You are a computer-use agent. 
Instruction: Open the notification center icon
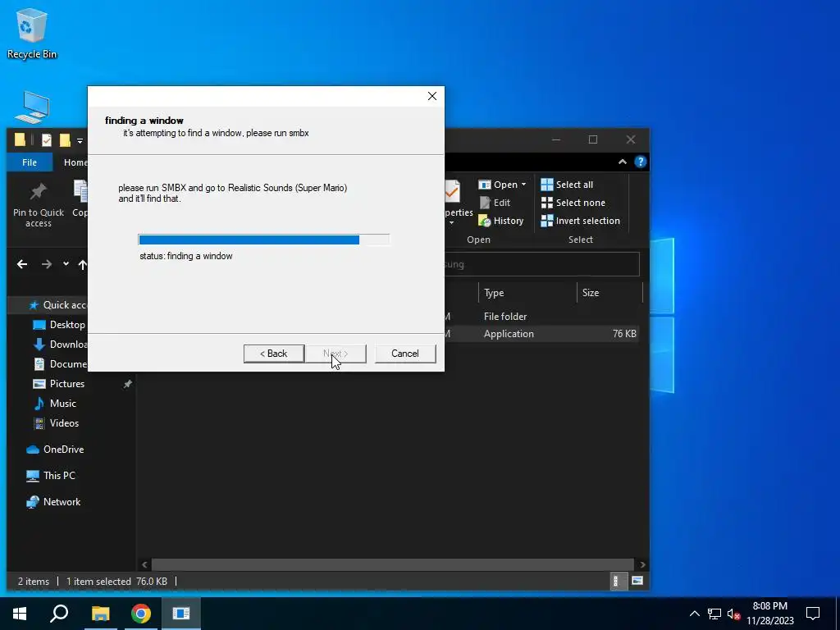click(x=813, y=614)
